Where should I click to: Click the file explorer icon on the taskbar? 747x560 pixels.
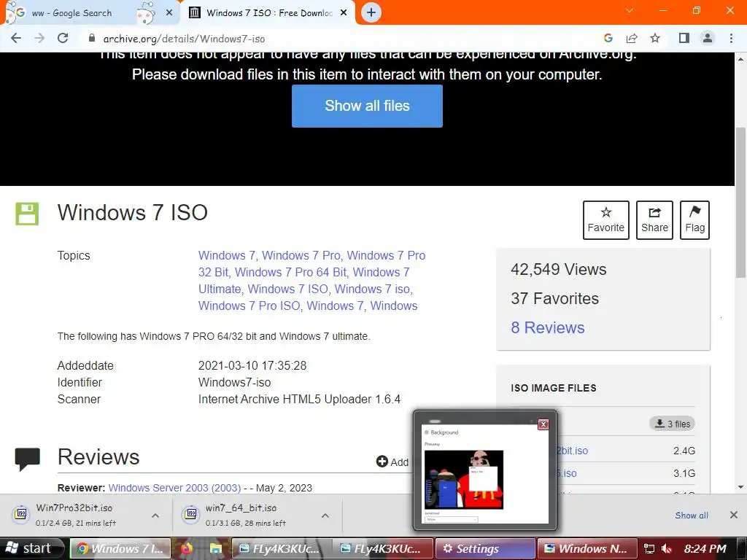(x=216, y=548)
